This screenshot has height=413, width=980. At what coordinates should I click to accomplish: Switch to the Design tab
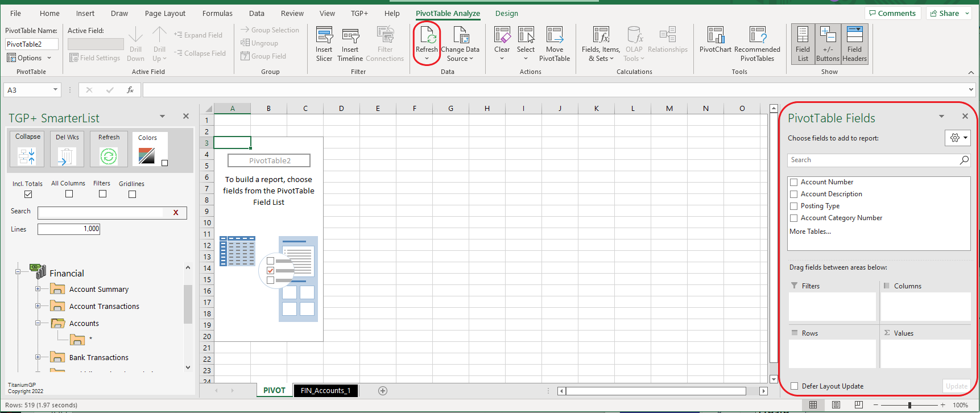coord(507,13)
